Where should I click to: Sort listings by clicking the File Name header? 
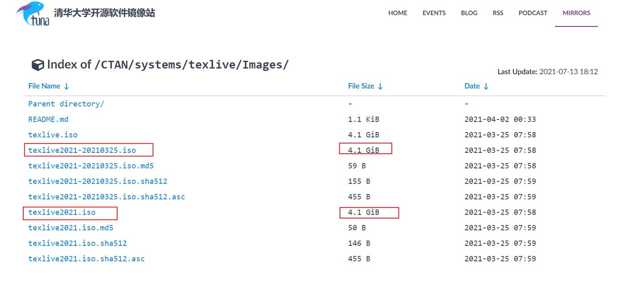[x=44, y=86]
